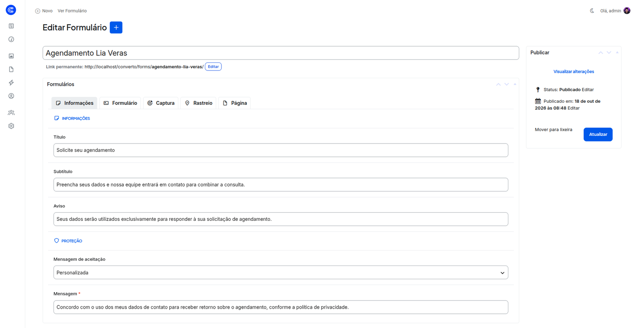
Task: Collapse the Publicar panel with the triangle toggle
Action: (617, 52)
